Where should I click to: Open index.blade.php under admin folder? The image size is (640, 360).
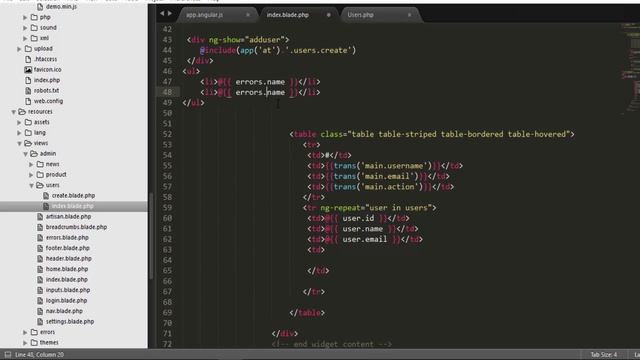point(67,280)
